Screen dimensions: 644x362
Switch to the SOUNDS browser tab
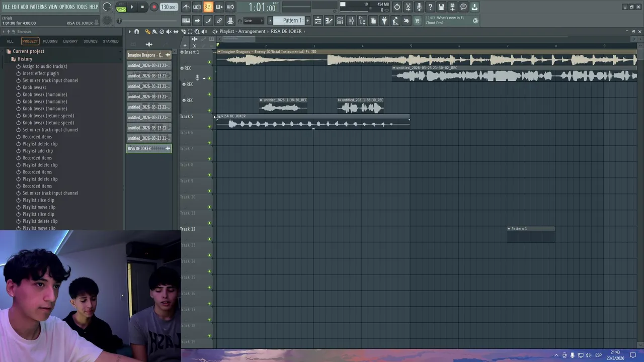point(91,41)
